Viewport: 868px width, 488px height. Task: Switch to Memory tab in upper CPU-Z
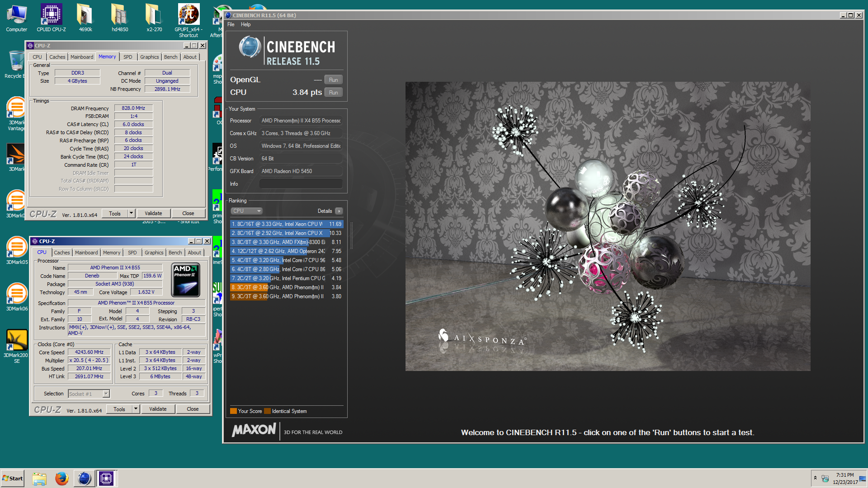(x=107, y=57)
